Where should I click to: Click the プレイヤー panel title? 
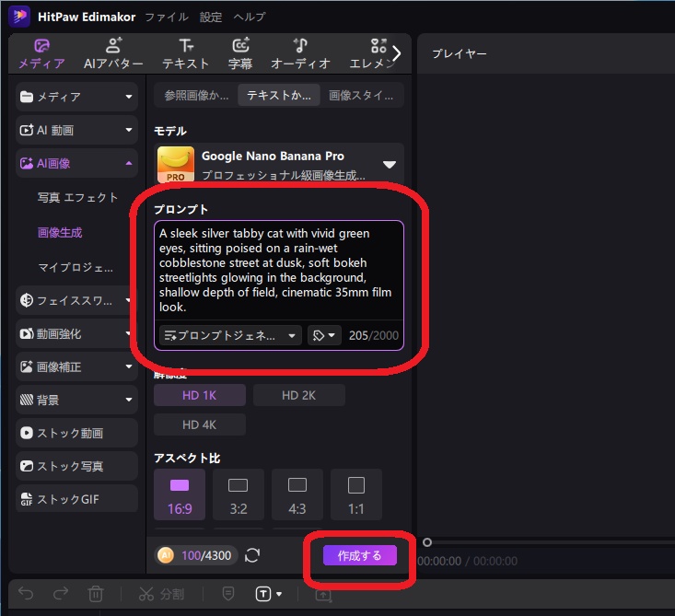(x=460, y=53)
